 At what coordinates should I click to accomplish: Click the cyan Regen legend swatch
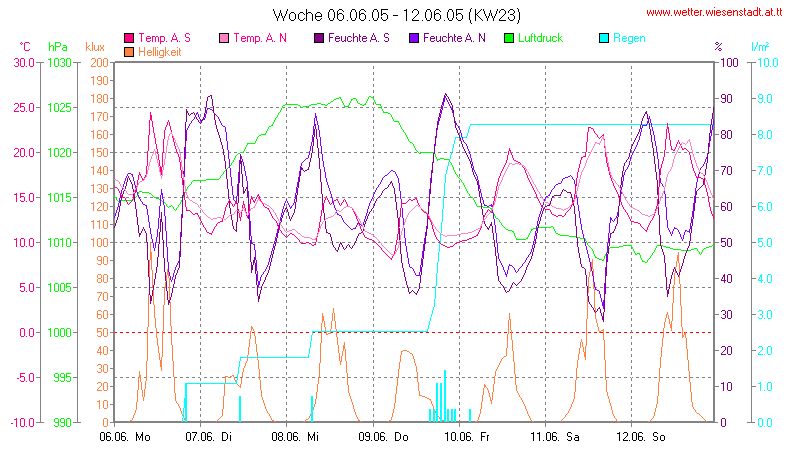point(604,38)
